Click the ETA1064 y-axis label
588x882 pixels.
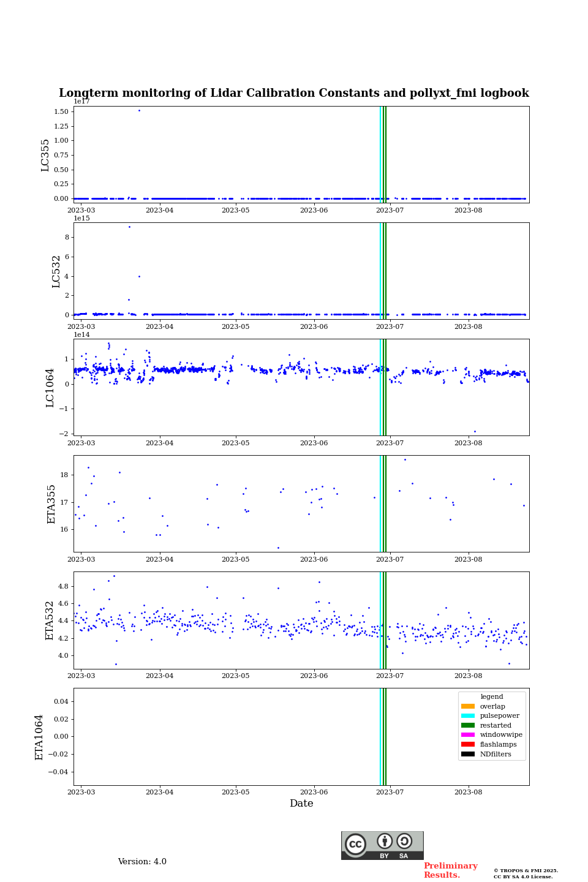39,737
